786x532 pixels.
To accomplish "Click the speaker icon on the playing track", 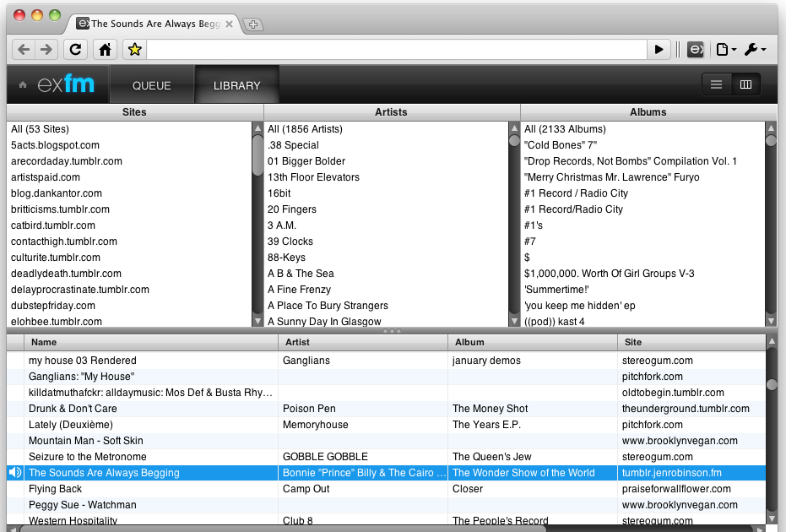I will click(x=15, y=472).
